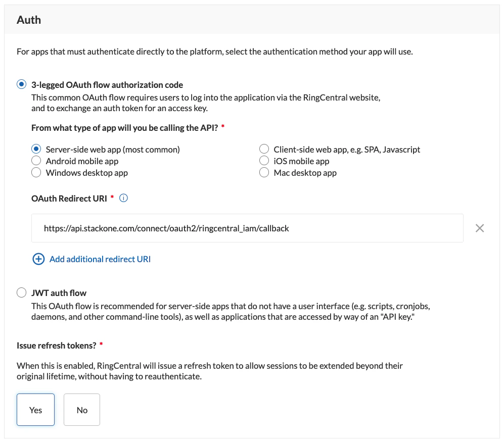Open the OAuth Redirect URI info tooltip

tap(123, 198)
